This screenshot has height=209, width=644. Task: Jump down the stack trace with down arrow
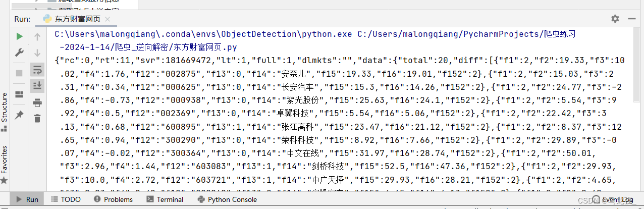tap(37, 53)
